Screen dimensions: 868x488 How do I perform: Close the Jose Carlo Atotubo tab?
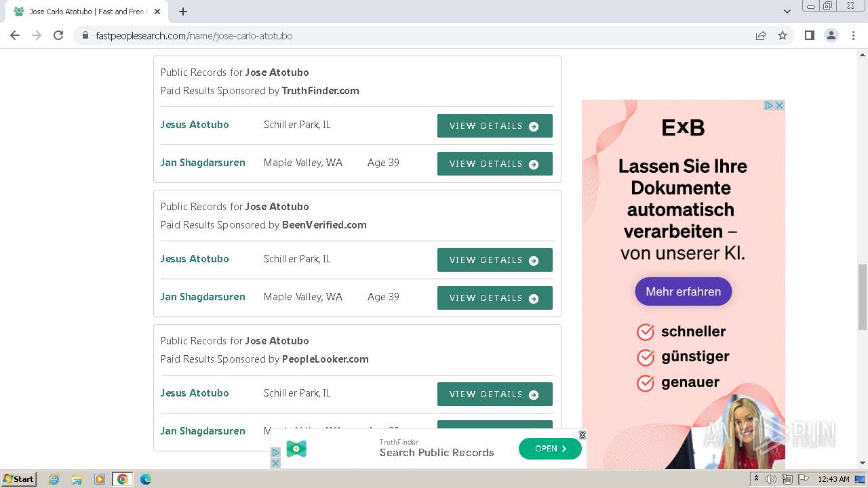click(157, 12)
